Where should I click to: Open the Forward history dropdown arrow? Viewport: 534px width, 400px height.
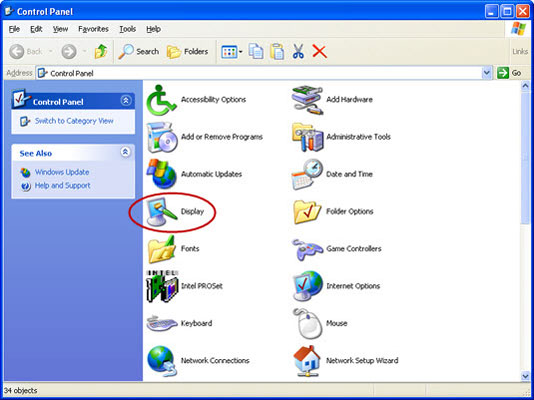[84, 52]
